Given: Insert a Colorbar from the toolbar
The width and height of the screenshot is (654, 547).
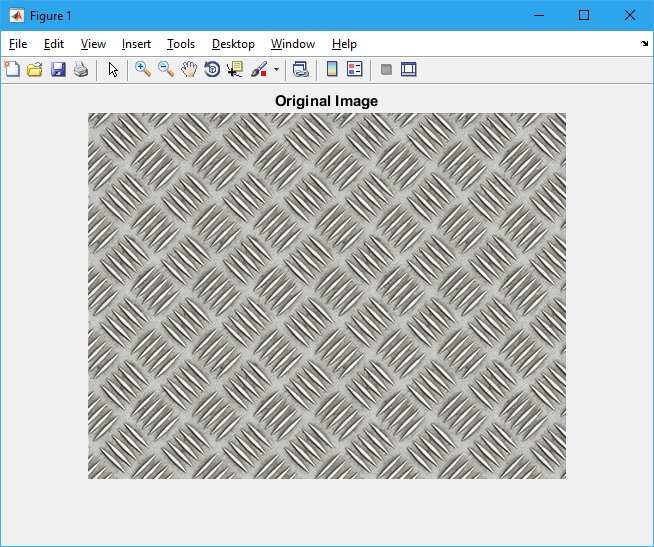Looking at the screenshot, I should pyautogui.click(x=332, y=69).
